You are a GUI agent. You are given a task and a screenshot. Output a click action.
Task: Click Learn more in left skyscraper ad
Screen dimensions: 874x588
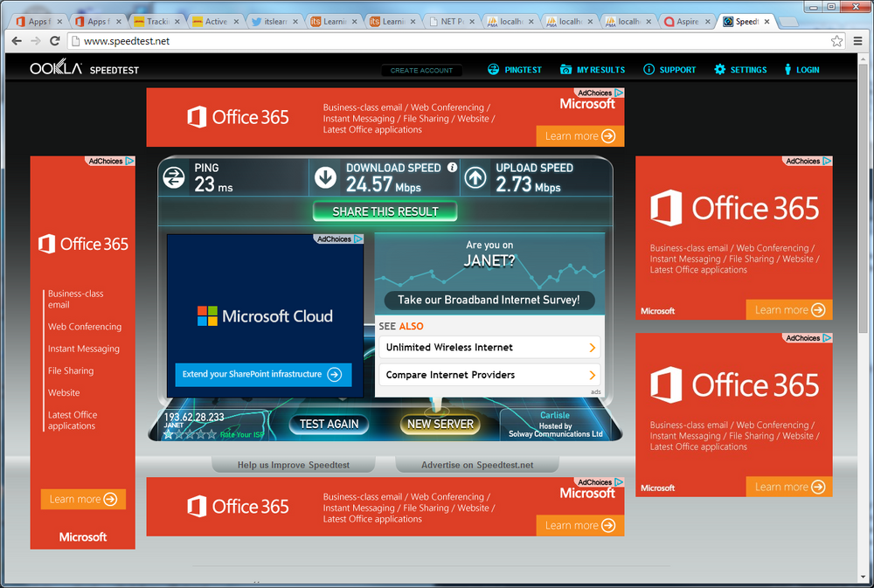83,499
